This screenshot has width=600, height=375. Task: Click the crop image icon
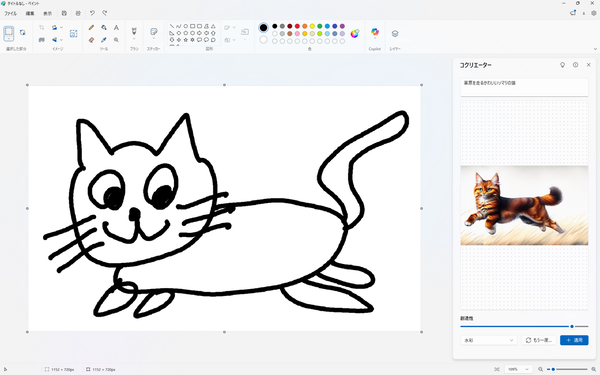[41, 28]
